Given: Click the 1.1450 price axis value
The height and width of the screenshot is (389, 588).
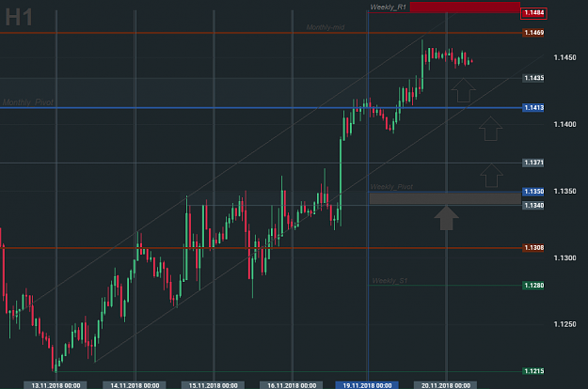Looking at the screenshot, I should (564, 57).
